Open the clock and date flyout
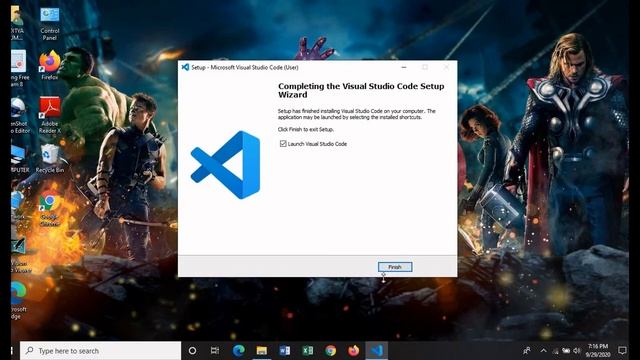Image resolution: width=640 pixels, height=360 pixels. (598, 351)
